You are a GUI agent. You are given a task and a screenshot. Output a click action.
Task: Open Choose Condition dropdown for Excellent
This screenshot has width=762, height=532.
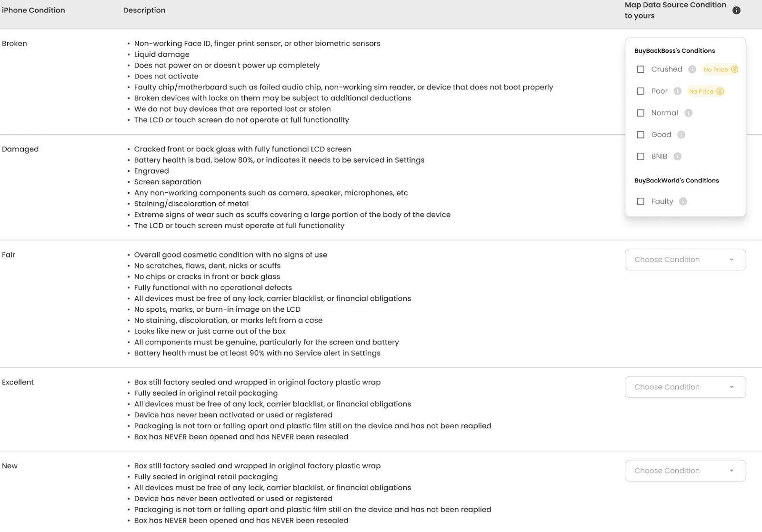pos(685,387)
